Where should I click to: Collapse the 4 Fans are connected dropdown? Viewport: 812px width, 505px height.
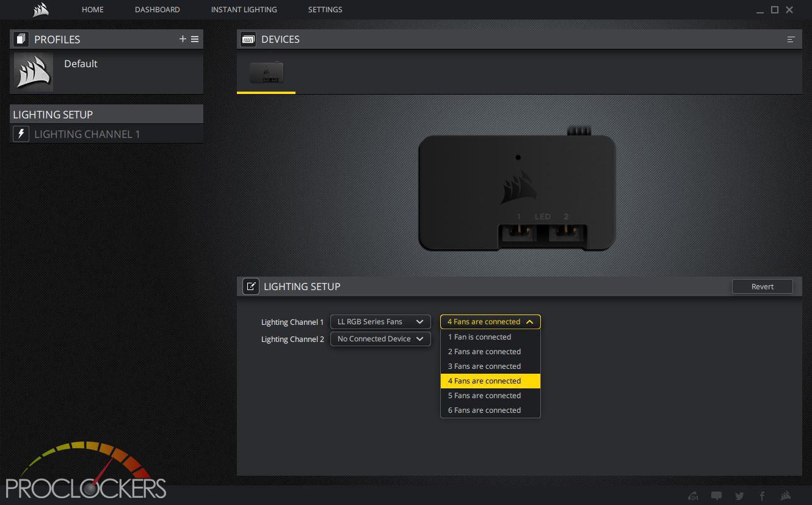(490, 322)
